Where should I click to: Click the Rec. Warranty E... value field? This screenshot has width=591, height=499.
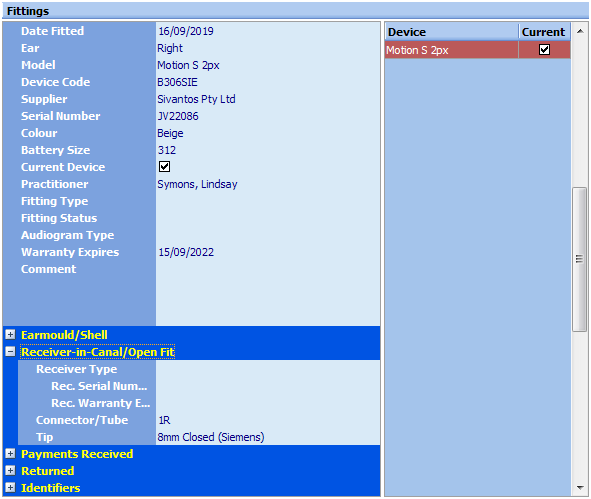[268, 403]
